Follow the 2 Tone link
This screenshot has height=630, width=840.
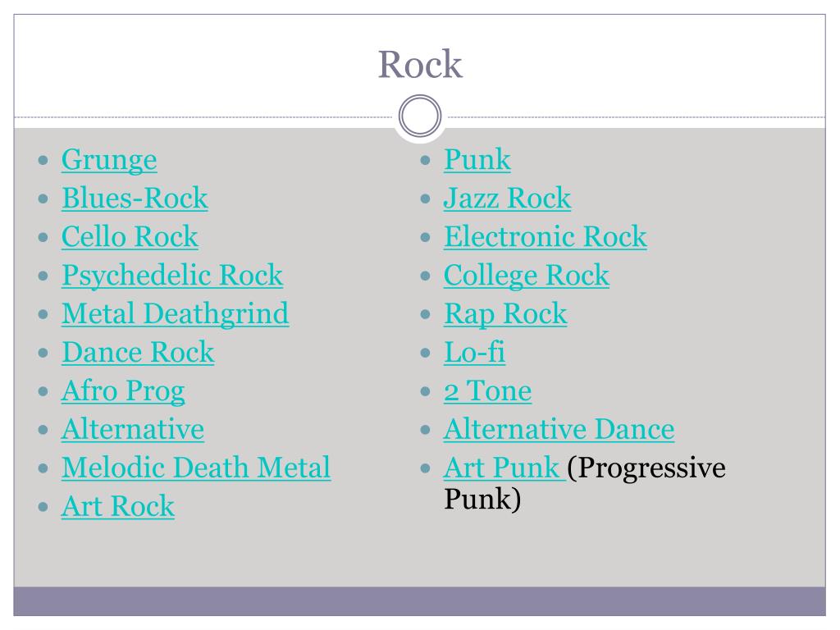[488, 391]
